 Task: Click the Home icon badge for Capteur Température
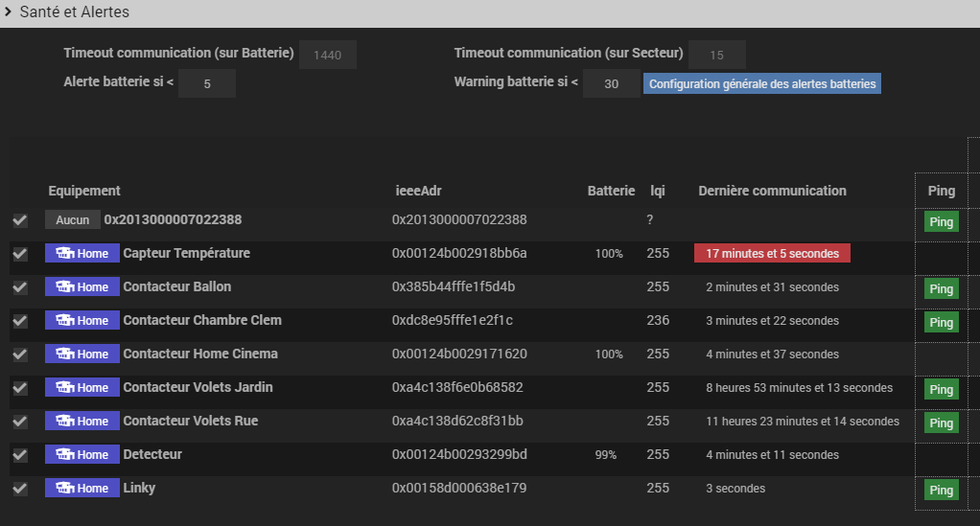point(82,254)
